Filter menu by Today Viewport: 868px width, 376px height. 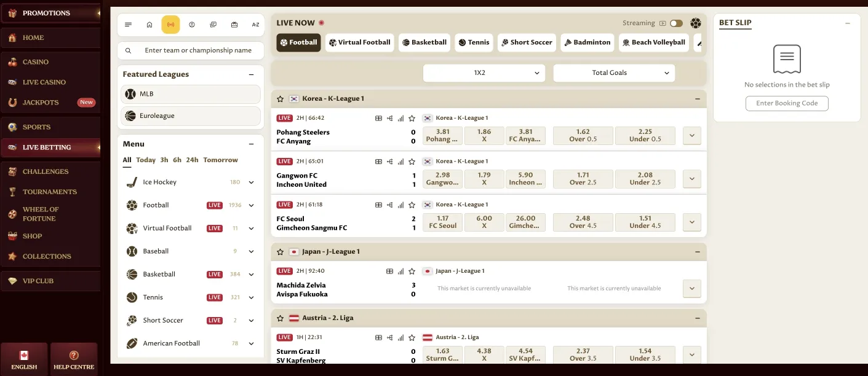(x=146, y=160)
